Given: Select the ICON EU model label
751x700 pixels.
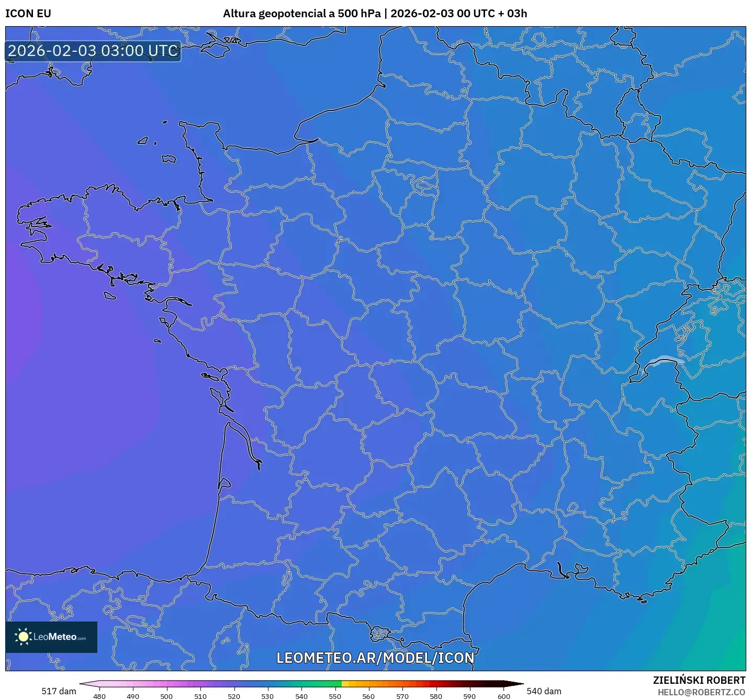Looking at the screenshot, I should click(27, 14).
